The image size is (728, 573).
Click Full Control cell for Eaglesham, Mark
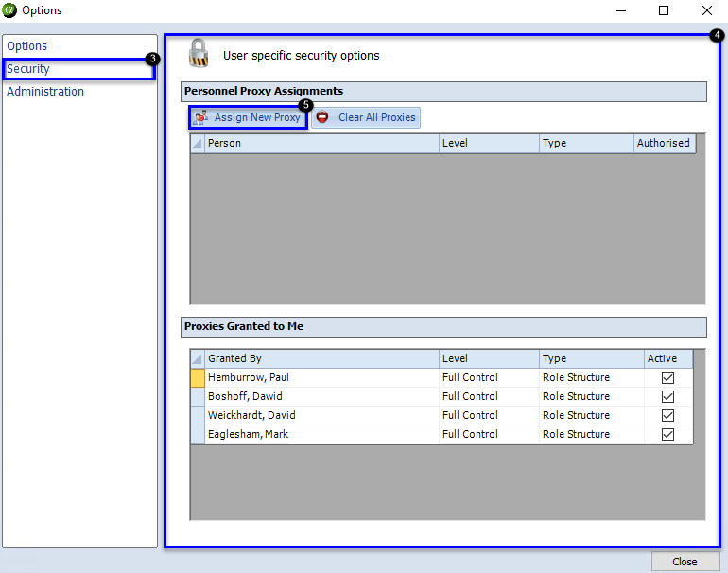coord(489,435)
